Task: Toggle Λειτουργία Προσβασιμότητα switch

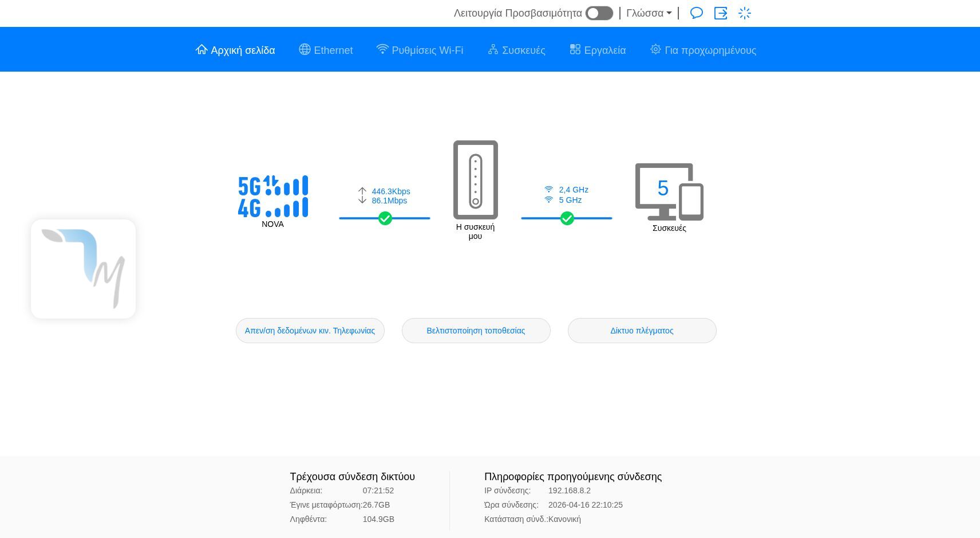Action: [x=599, y=13]
